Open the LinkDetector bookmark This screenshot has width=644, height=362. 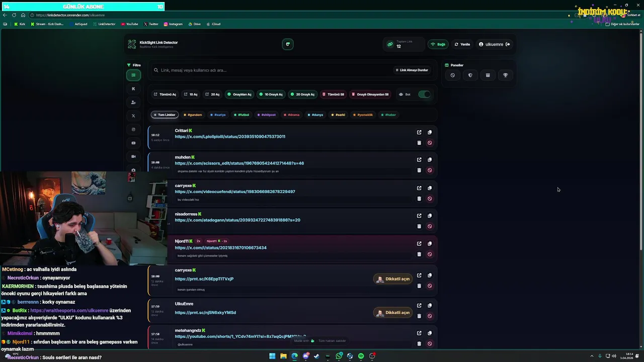[104, 24]
